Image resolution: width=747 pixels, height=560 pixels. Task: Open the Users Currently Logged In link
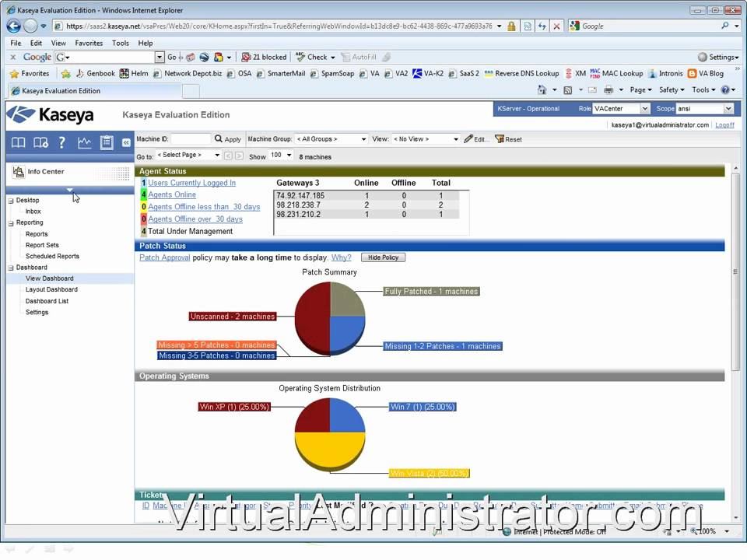191,183
